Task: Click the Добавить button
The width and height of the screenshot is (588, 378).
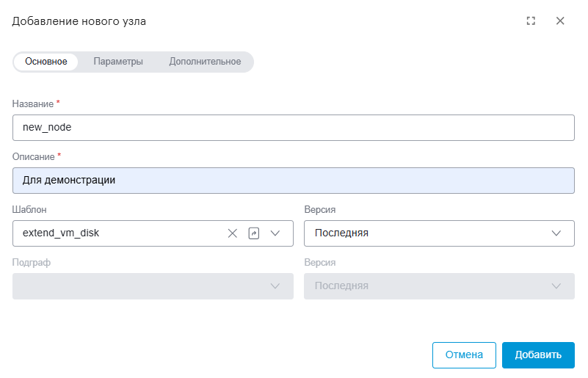Action: click(538, 355)
